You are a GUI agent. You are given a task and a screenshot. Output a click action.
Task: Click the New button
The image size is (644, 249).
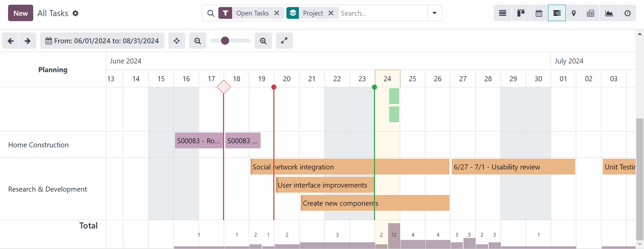coord(20,13)
